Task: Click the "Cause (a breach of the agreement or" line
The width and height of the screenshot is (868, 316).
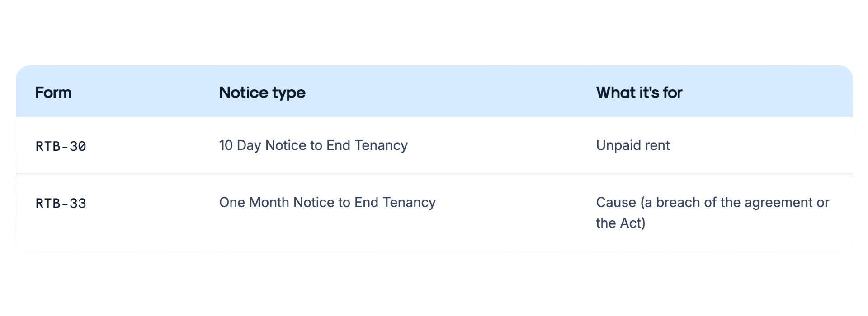Action: (712, 203)
